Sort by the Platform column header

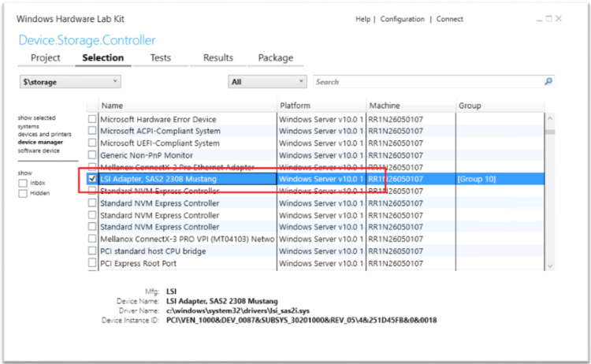pyautogui.click(x=321, y=106)
